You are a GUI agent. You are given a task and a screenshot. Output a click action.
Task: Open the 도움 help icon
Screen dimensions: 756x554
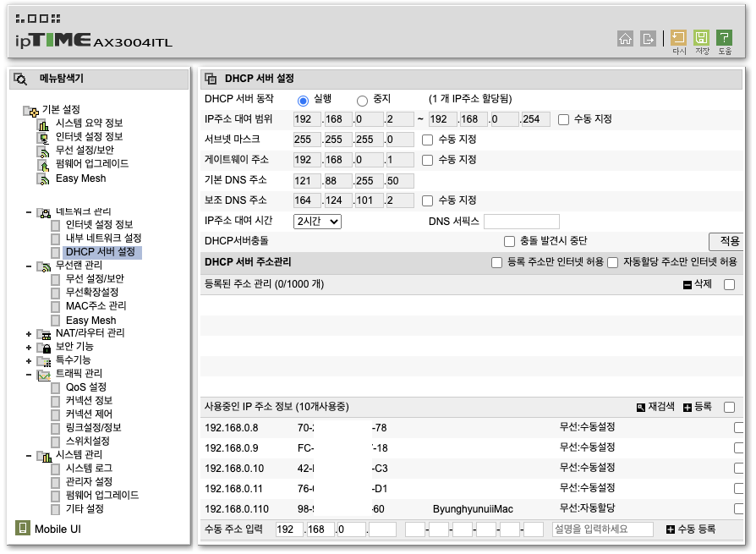click(724, 37)
